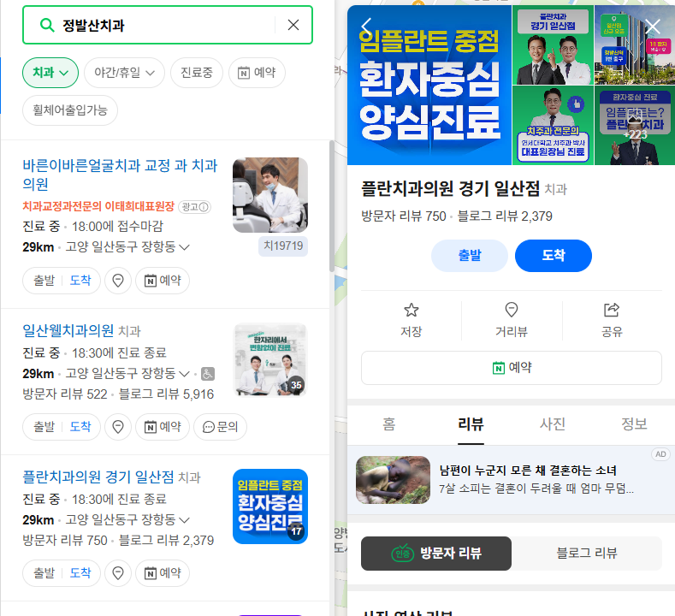
Task: Open the 치과 category dropdown
Action: [x=50, y=73]
